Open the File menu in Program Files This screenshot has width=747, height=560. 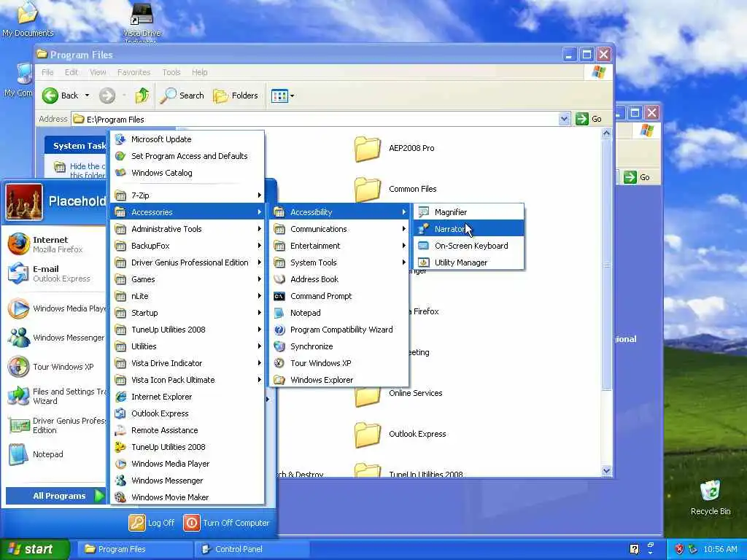click(47, 72)
